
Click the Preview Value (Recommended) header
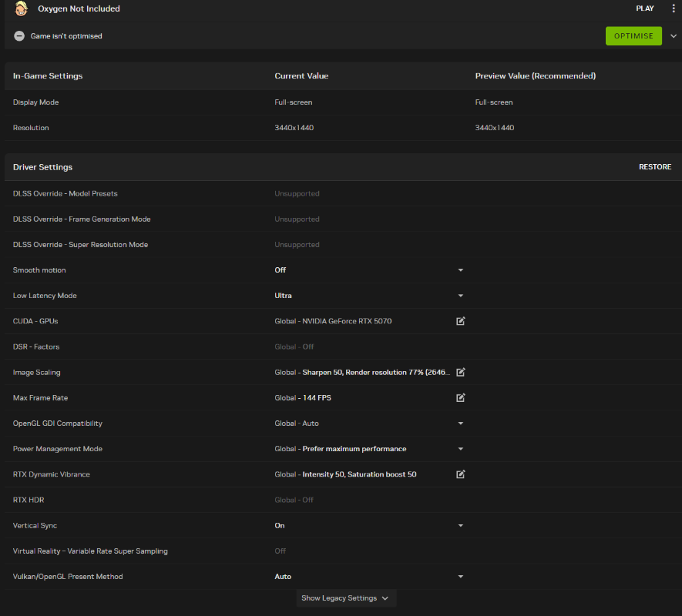coord(536,75)
